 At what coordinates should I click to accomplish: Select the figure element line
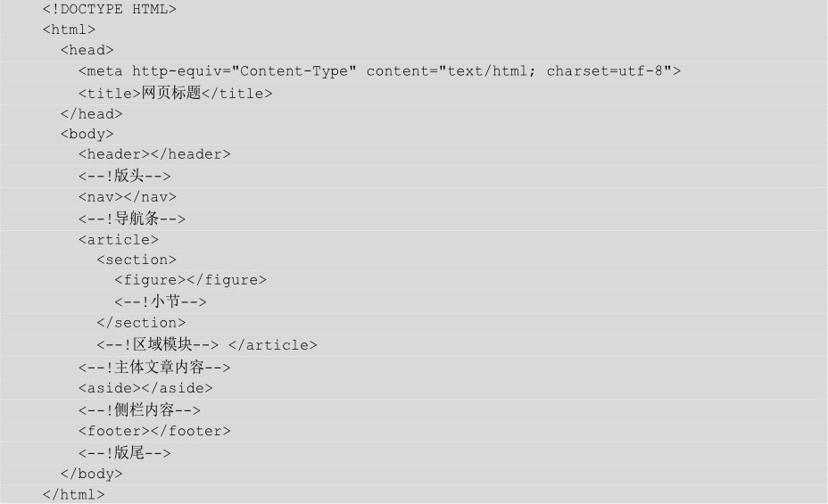[190, 280]
